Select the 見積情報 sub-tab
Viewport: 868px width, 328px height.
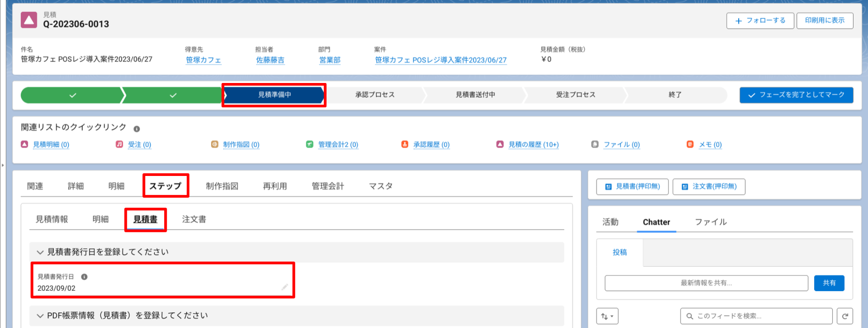(x=52, y=219)
